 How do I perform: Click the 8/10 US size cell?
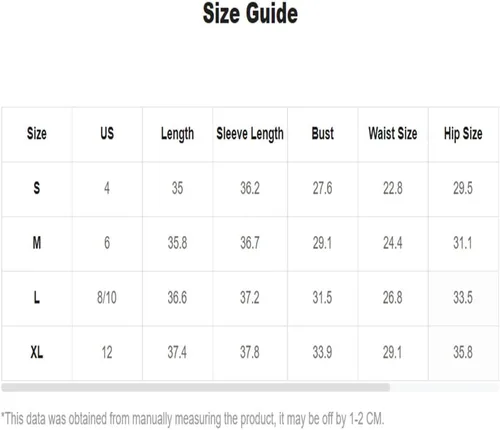(107, 297)
